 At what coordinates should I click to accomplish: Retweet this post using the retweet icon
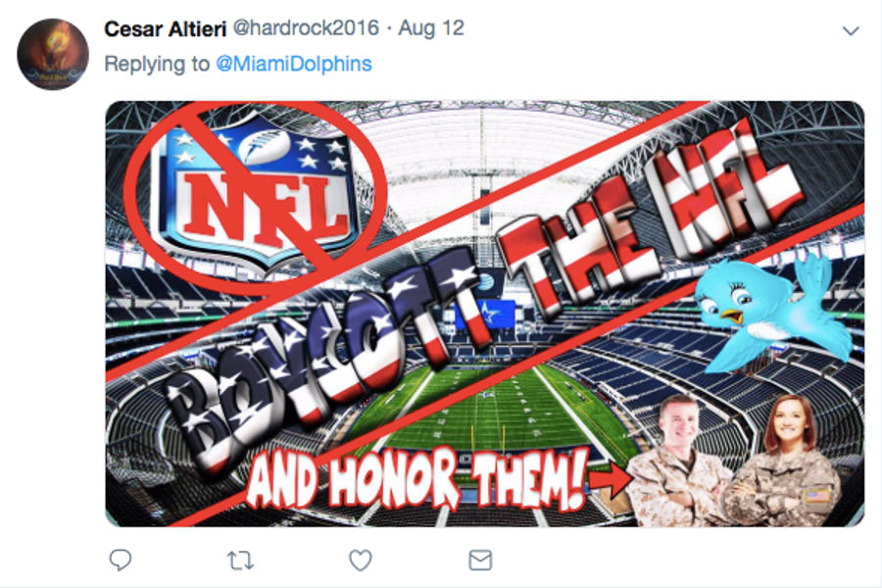(240, 561)
